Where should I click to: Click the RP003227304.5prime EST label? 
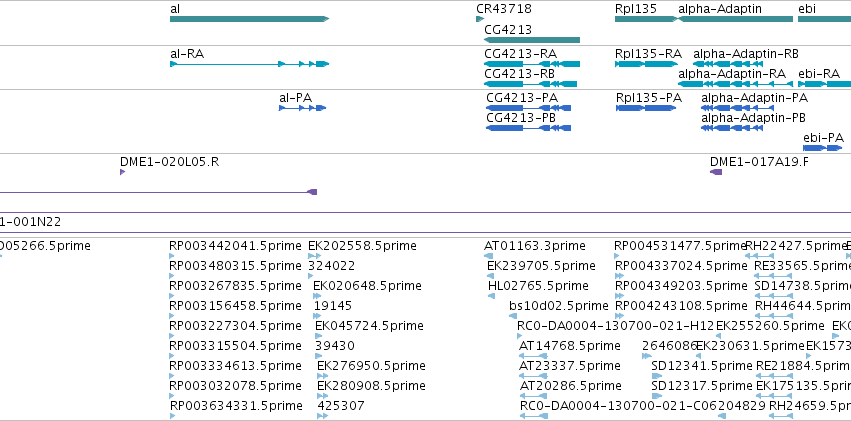(235, 326)
